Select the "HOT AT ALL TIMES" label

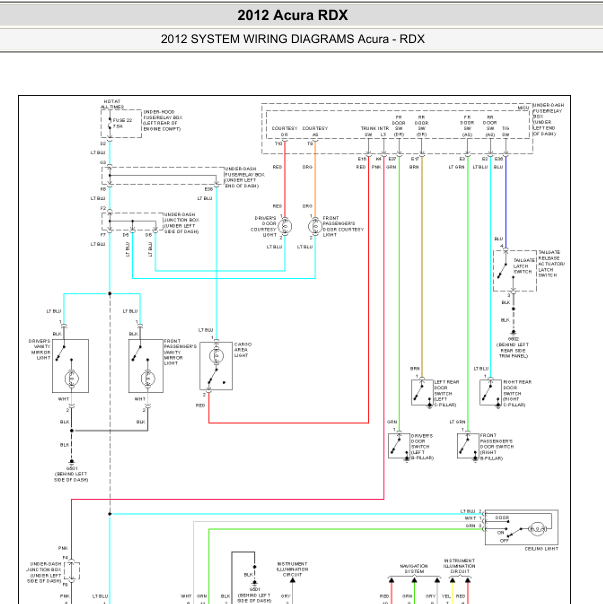(112, 104)
